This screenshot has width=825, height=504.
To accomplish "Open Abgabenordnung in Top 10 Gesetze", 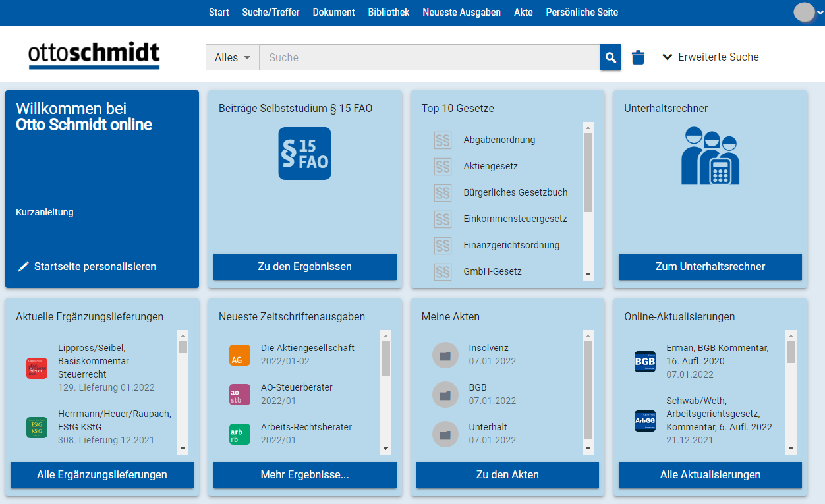I will (x=499, y=140).
